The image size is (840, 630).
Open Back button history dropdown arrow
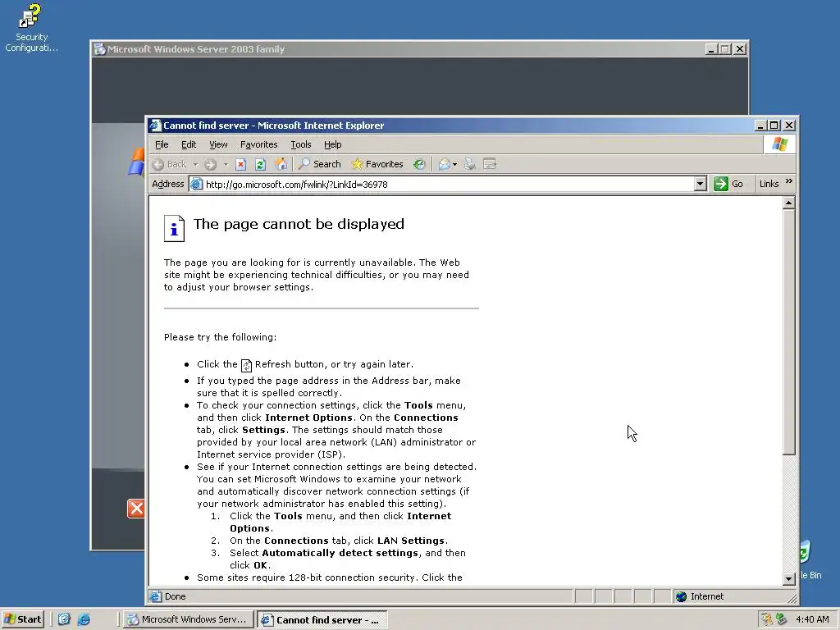click(x=195, y=164)
